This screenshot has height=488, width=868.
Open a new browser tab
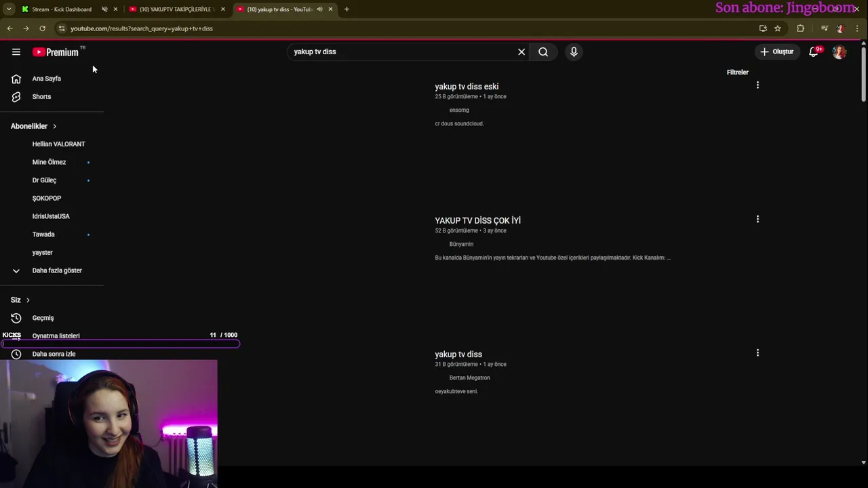click(347, 9)
